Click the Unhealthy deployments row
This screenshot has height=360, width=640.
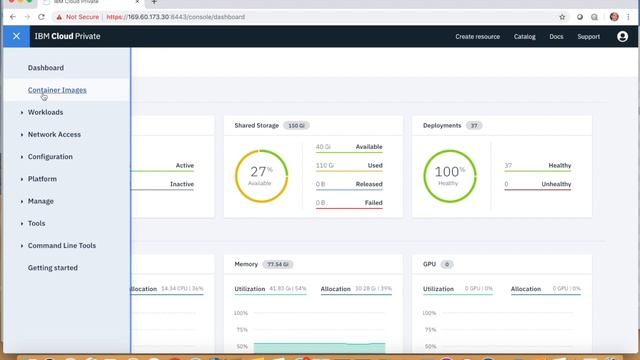(x=538, y=184)
